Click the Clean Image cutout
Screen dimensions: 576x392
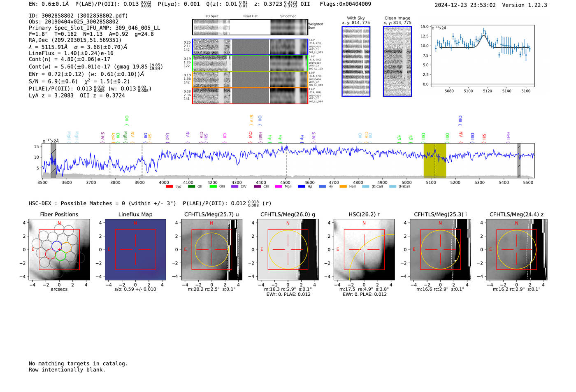[397, 61]
